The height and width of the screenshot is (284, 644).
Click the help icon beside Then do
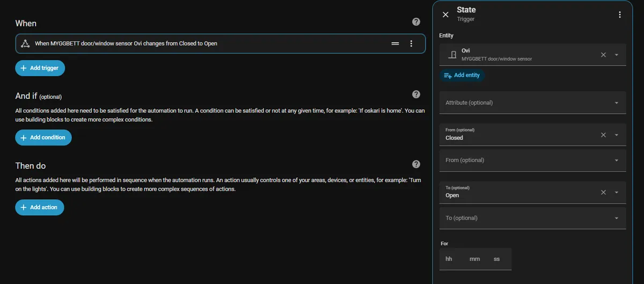416,164
